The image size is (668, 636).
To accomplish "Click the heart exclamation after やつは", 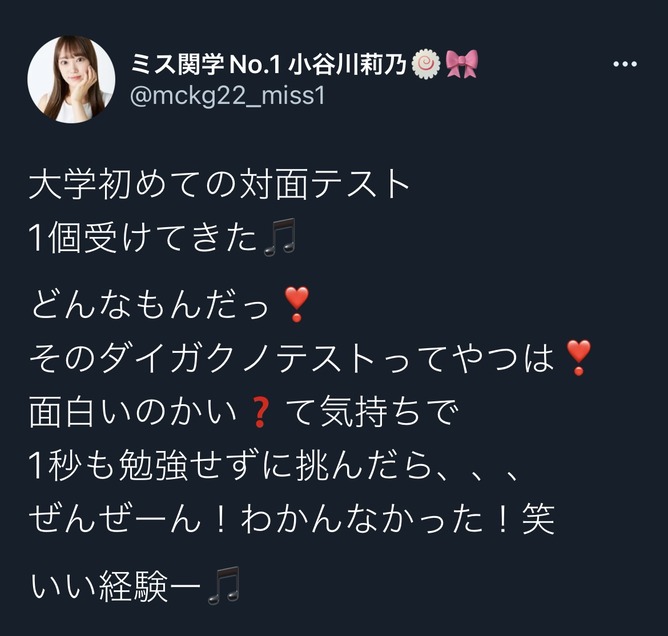I will tap(578, 358).
